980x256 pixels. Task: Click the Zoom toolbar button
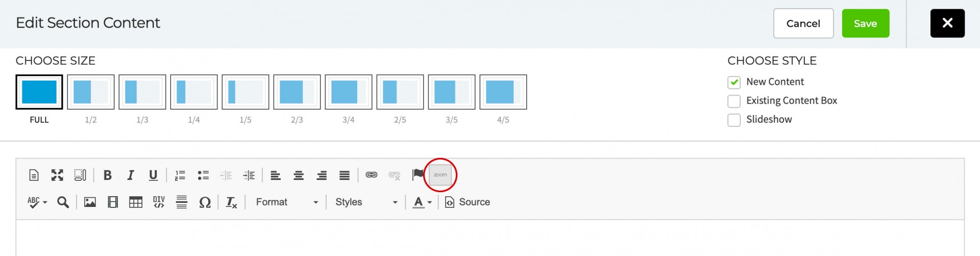[440, 175]
